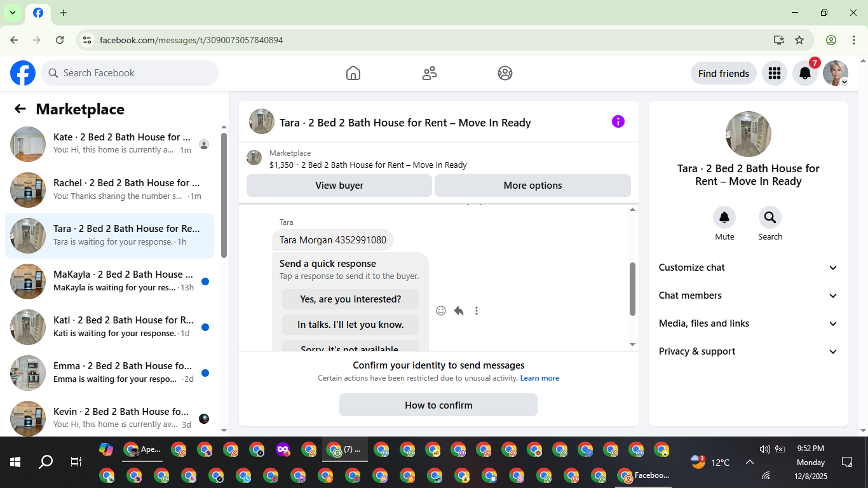This screenshot has width=868, height=488.
Task: Open the Emma conversation
Action: point(109,373)
